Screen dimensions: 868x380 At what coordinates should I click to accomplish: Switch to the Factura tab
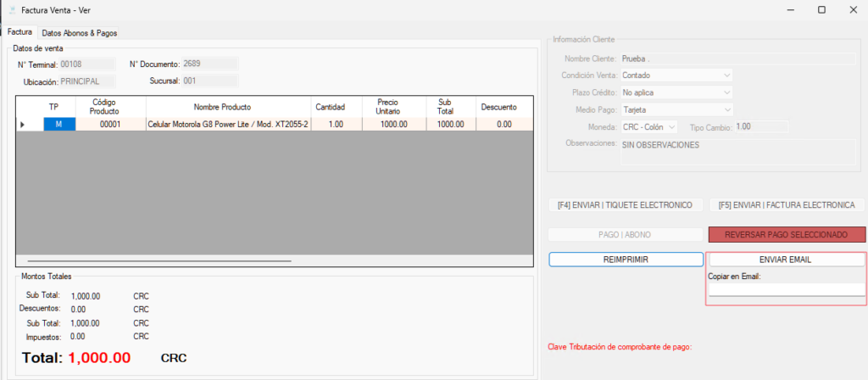tap(19, 32)
